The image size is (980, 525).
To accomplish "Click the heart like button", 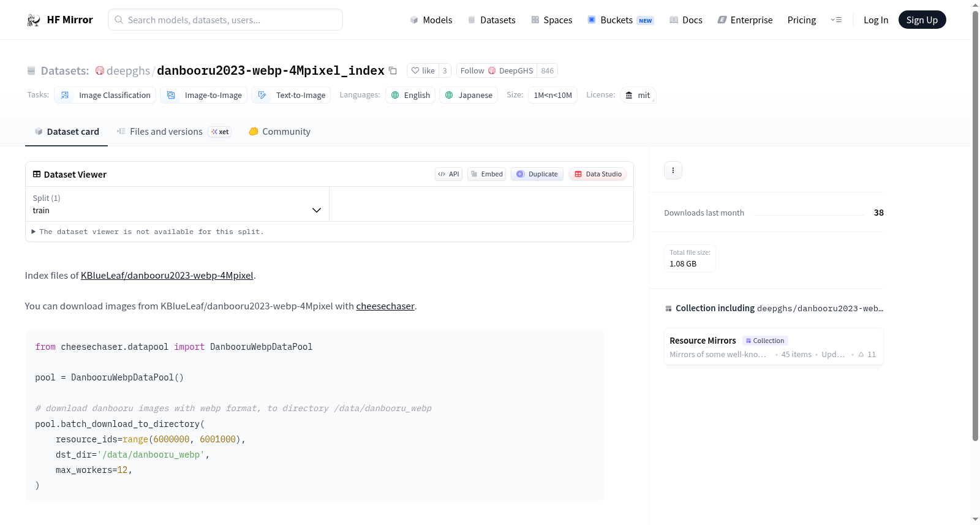I will [x=423, y=71].
